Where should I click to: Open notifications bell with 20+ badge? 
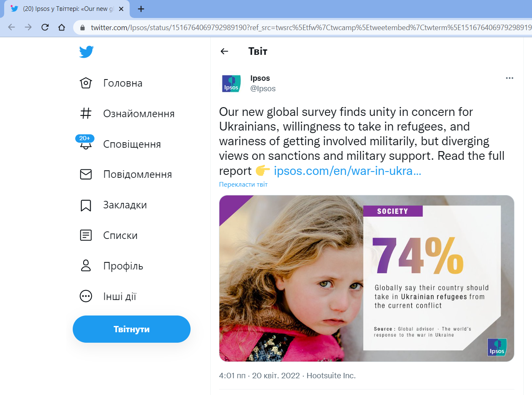(86, 144)
